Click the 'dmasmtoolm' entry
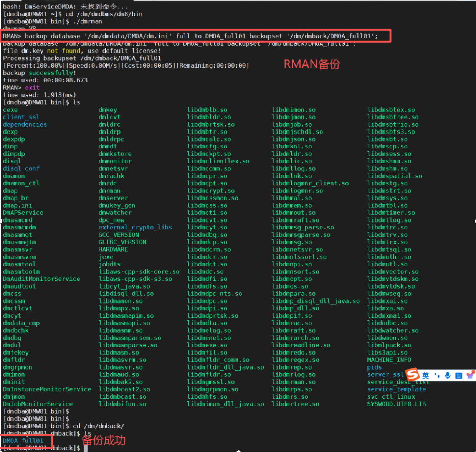Image resolution: width=476 pixels, height=452 pixels. click(21, 272)
